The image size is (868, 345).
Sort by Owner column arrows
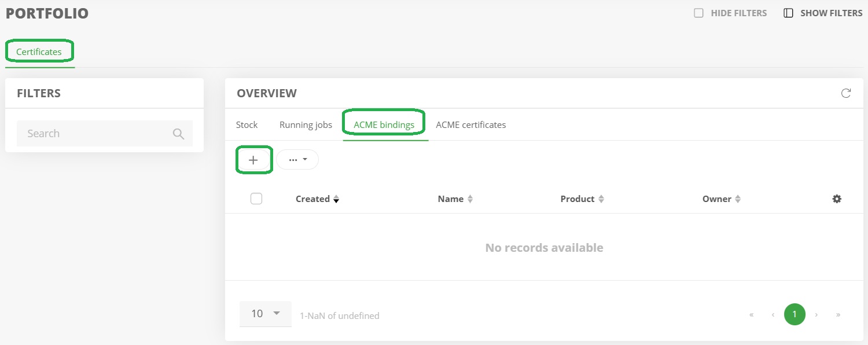click(738, 199)
